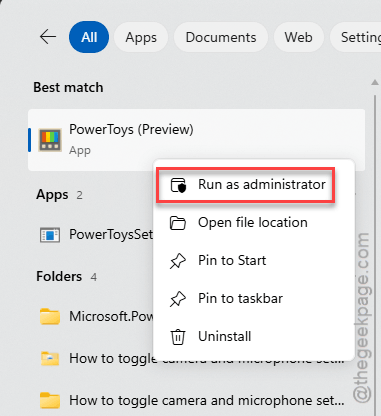This screenshot has height=416, width=381.
Task: Click the folder icon beside Open file location
Action: 178,223
